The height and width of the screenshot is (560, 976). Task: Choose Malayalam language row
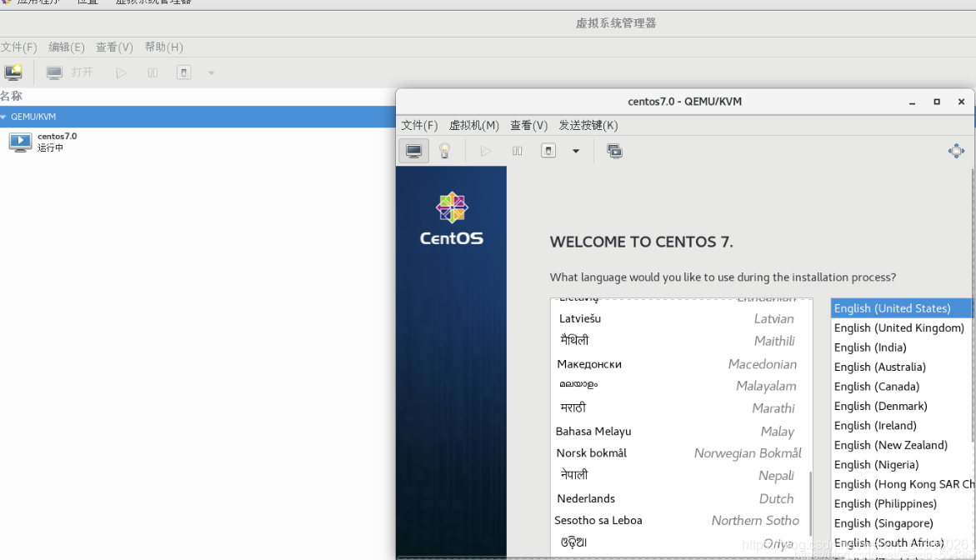[x=679, y=386]
